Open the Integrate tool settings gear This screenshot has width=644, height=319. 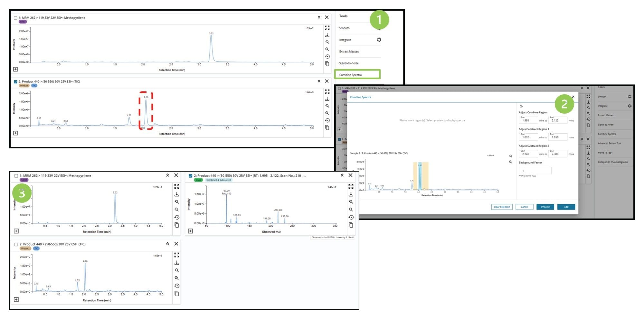pyautogui.click(x=379, y=40)
